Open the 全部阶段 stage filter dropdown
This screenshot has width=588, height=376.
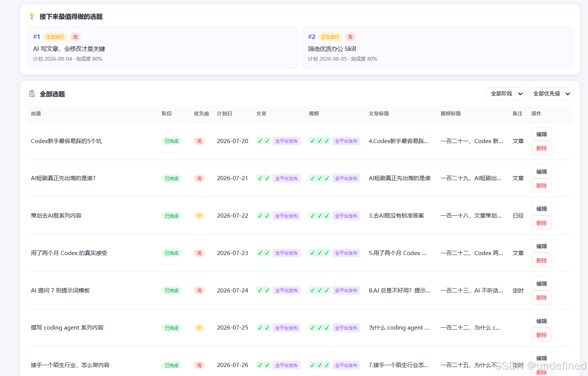pos(505,94)
